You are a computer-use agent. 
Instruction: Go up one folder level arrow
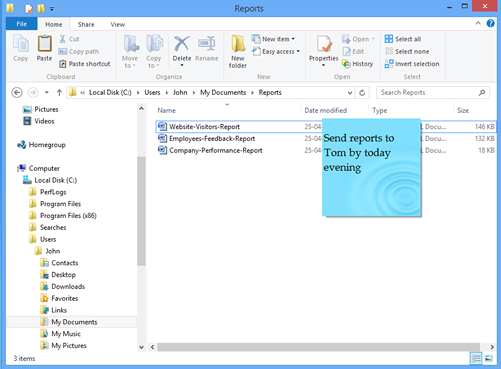(x=59, y=92)
